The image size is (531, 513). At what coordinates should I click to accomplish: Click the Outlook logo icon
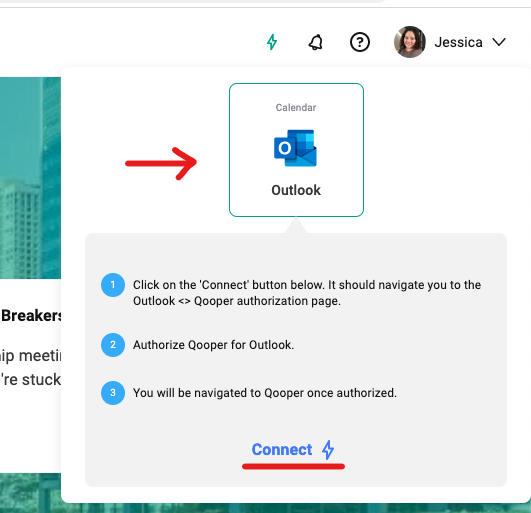[x=295, y=148]
